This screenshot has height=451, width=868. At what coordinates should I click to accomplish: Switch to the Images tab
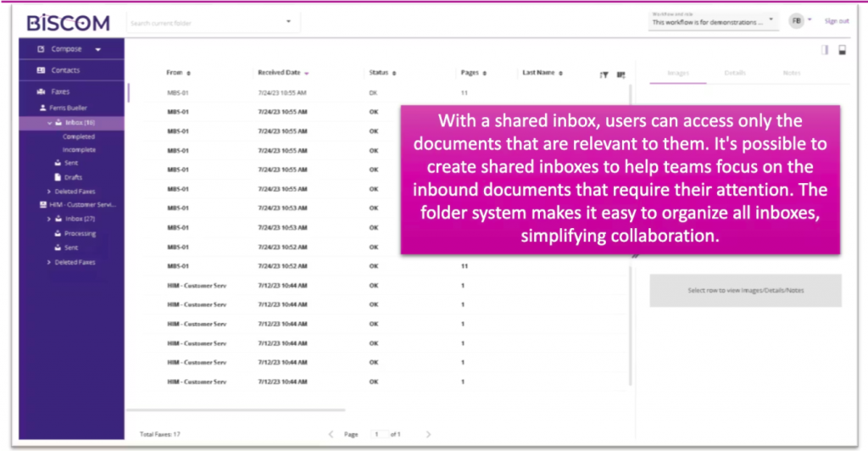tap(678, 73)
